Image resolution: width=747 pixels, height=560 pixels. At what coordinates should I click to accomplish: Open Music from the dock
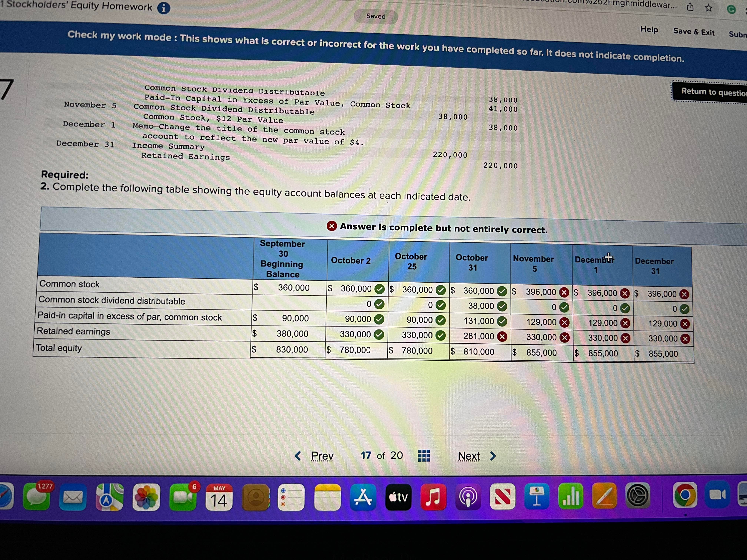(x=433, y=497)
